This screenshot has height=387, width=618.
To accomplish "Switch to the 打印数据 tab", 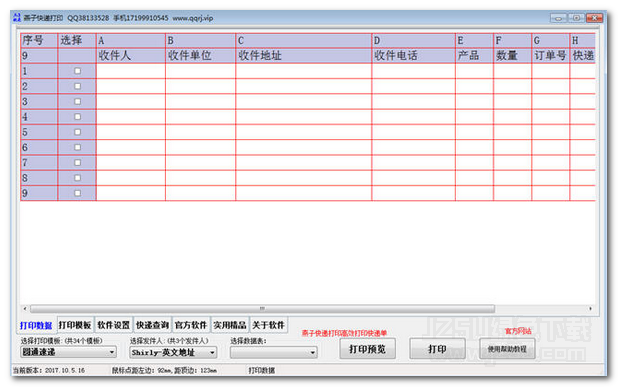I will pos(36,326).
